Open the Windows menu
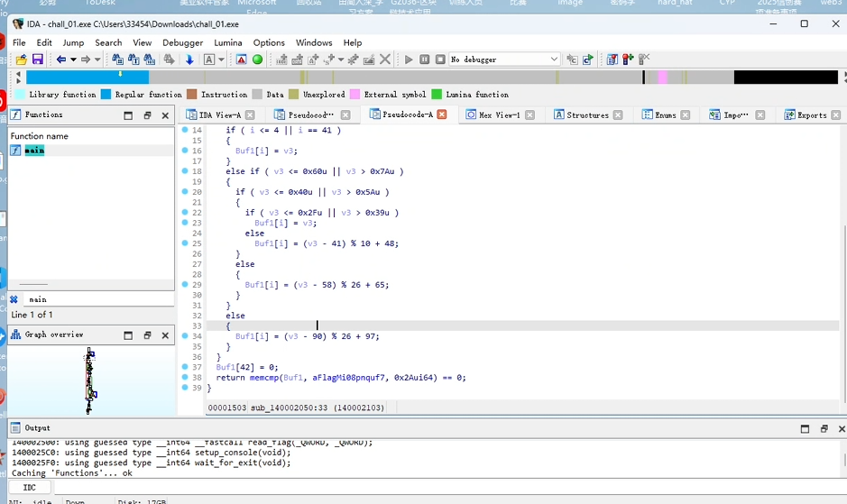847x504 pixels. 314,42
